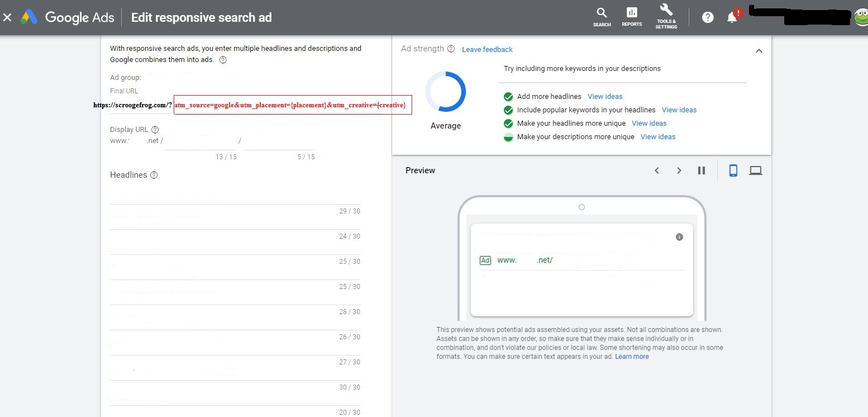Click Learn more link under preview
Image resolution: width=868 pixels, height=417 pixels.
(632, 357)
